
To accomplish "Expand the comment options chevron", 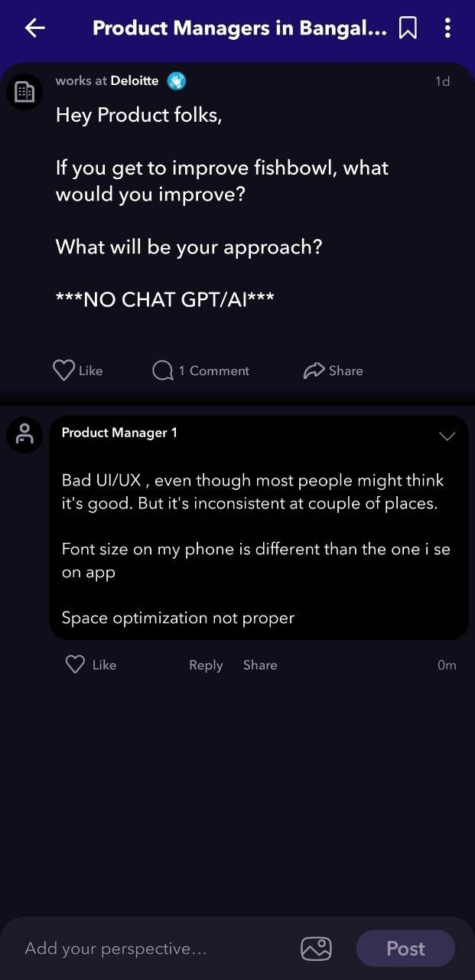I will pos(447,436).
